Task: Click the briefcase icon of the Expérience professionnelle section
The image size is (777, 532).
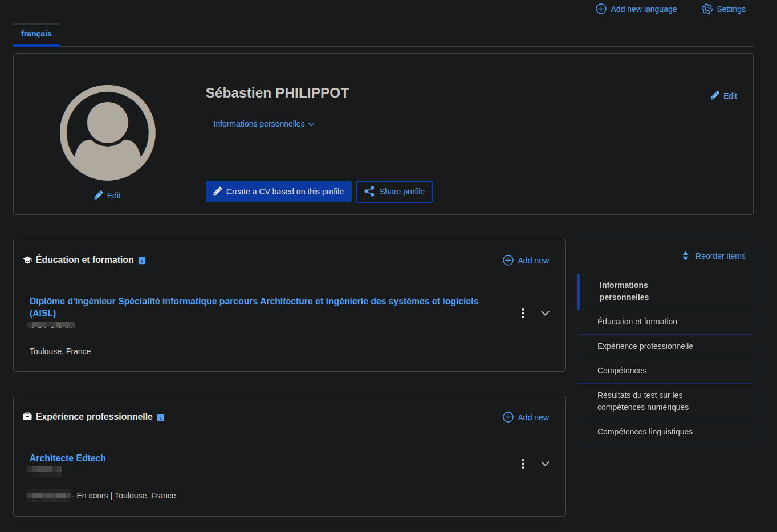Action: (27, 417)
